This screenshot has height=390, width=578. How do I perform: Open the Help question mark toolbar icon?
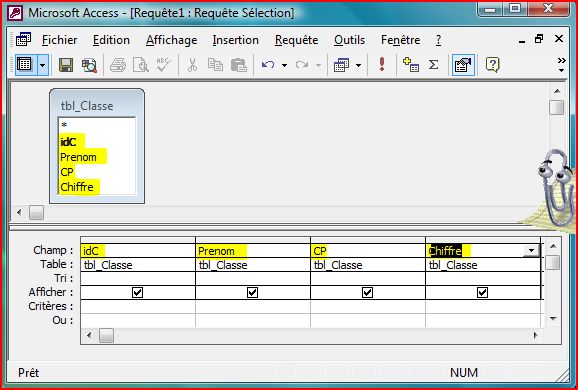coord(492,65)
